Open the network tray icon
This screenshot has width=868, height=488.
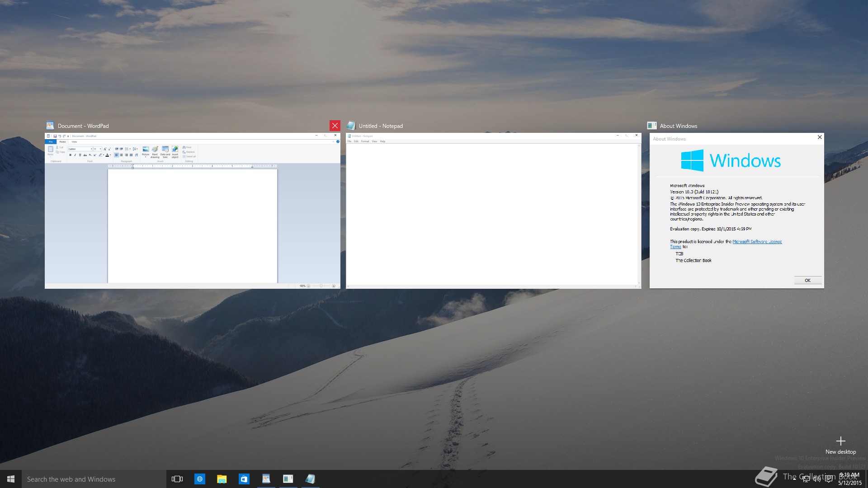coord(806,479)
